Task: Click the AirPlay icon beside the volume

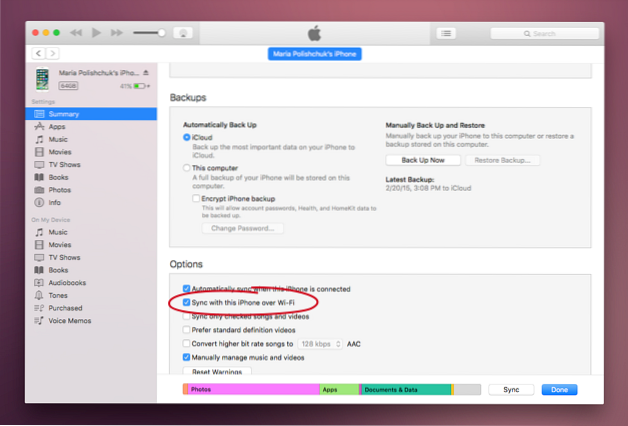Action: [x=182, y=33]
